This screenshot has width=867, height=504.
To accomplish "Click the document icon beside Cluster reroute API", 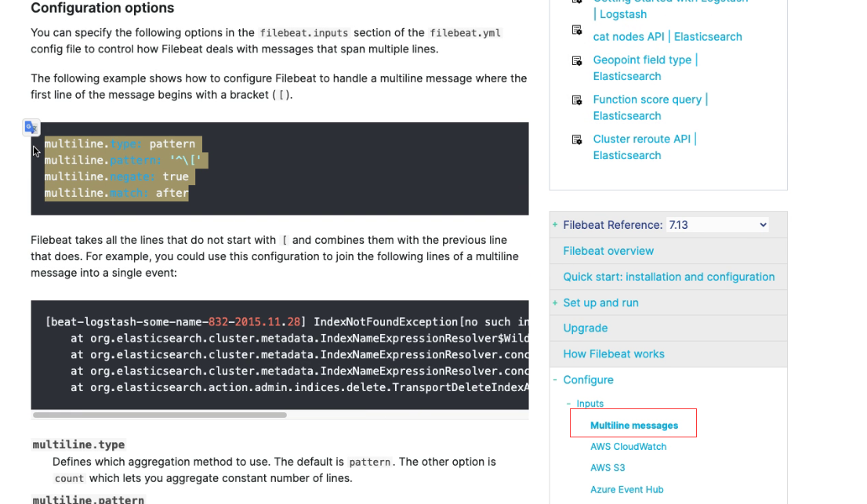I will 577,140.
